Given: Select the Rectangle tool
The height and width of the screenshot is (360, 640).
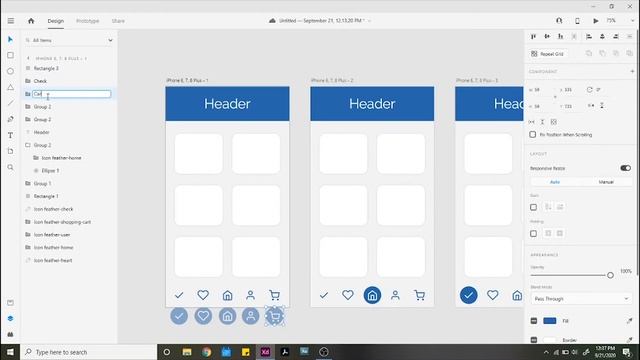Looking at the screenshot, I should coord(10,55).
